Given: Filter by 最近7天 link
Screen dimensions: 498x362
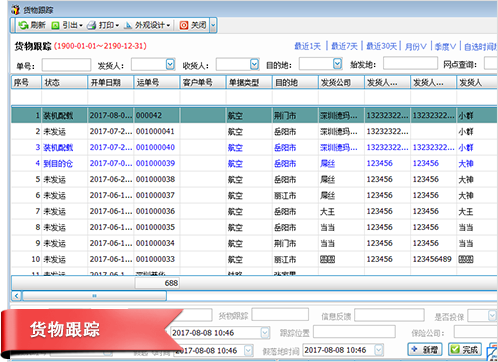Looking at the screenshot, I should point(344,46).
